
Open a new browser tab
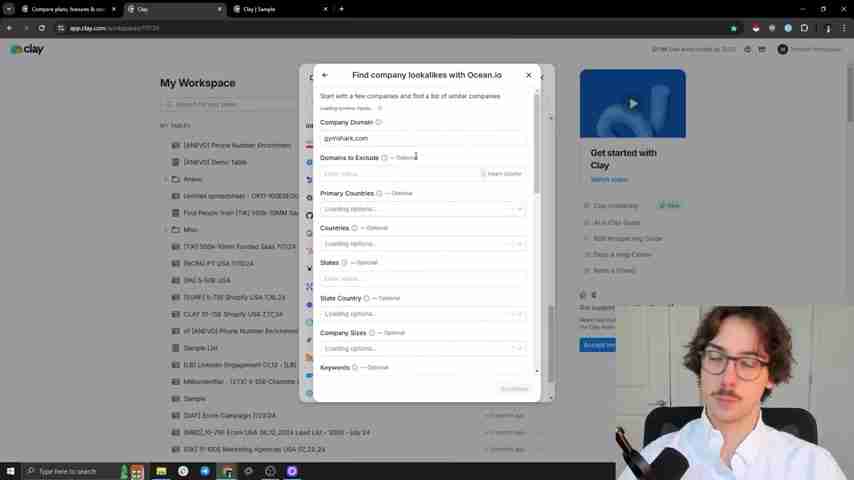341,9
